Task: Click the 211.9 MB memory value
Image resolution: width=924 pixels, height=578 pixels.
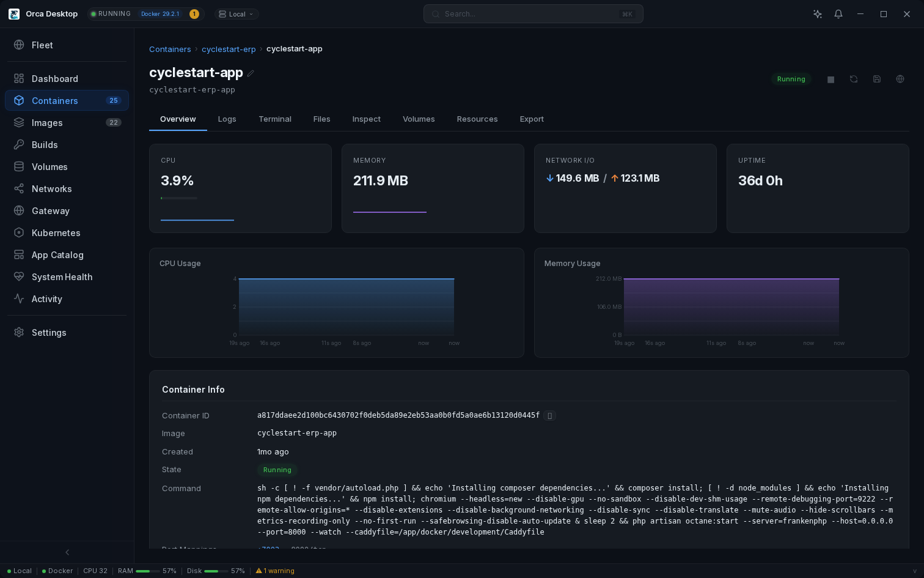Action: coord(381,181)
